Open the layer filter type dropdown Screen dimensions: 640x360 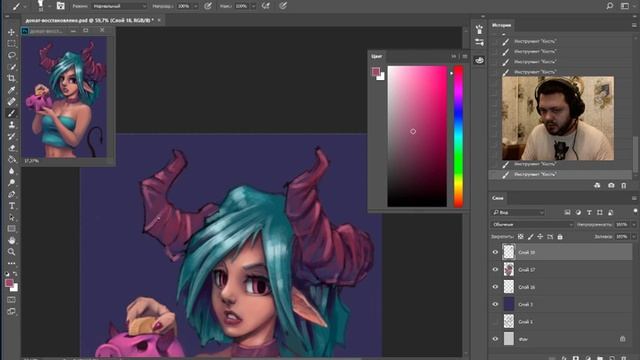518,212
